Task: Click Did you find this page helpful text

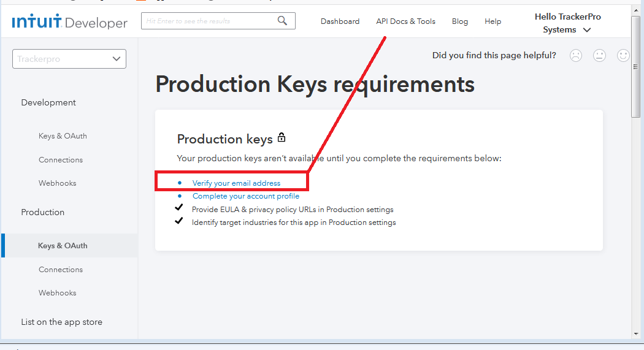Action: click(x=494, y=55)
